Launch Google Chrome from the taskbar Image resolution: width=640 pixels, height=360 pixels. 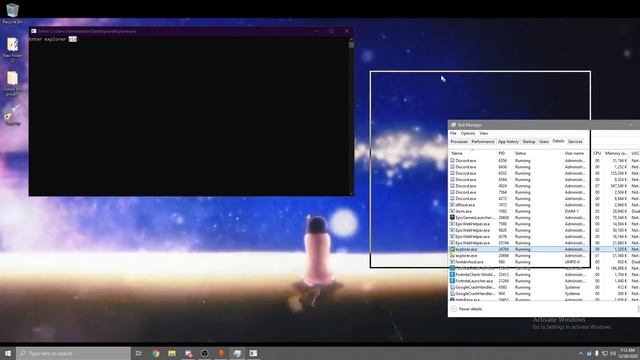coord(156,353)
